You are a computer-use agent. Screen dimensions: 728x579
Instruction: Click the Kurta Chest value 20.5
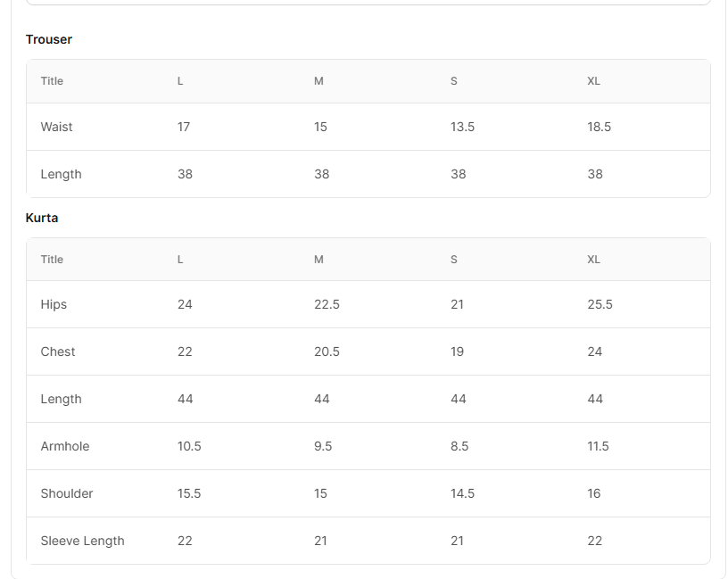tap(327, 352)
